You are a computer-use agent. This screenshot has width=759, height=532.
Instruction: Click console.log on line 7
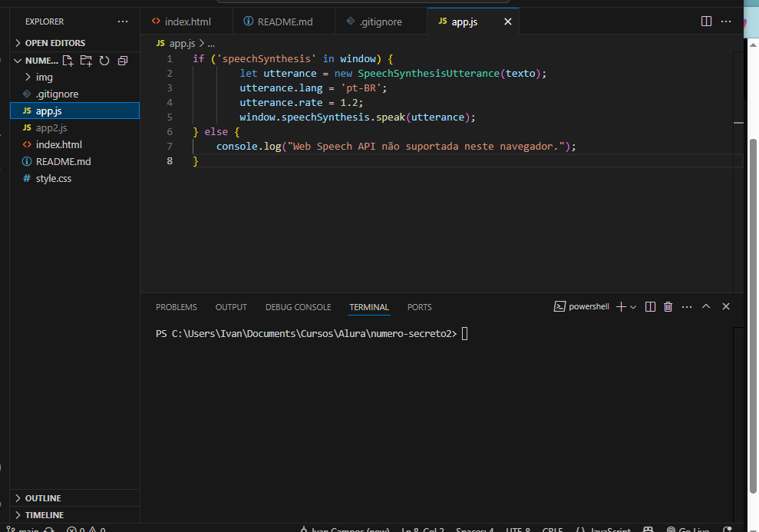(x=249, y=146)
